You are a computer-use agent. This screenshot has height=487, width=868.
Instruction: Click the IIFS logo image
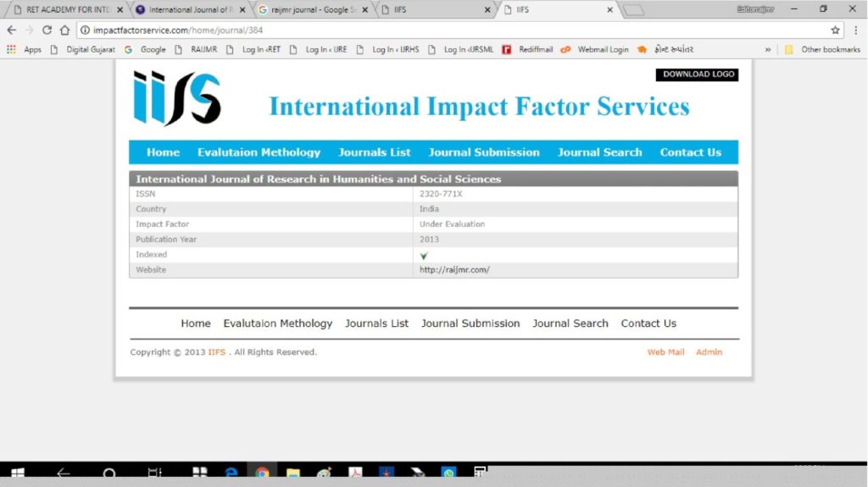coord(177,98)
